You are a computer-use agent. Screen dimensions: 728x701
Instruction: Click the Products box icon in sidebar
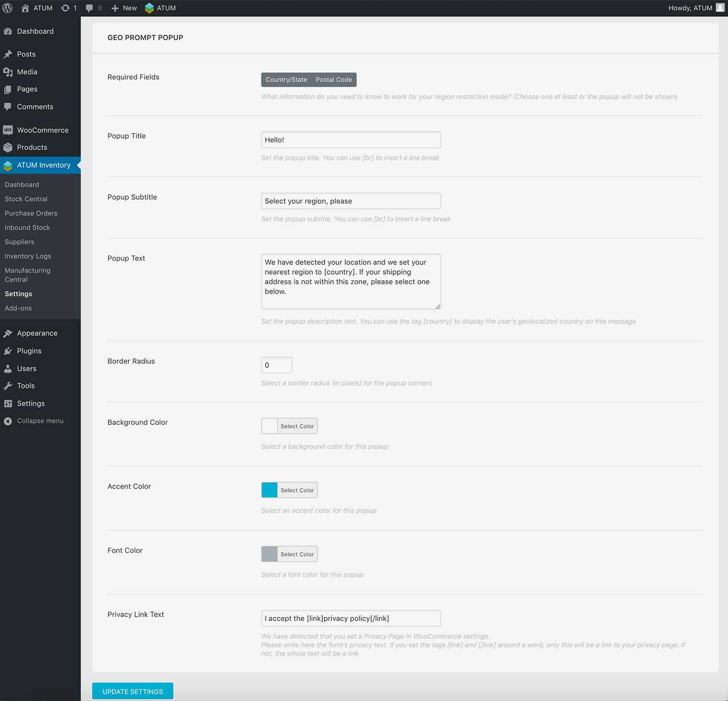[x=8, y=148]
